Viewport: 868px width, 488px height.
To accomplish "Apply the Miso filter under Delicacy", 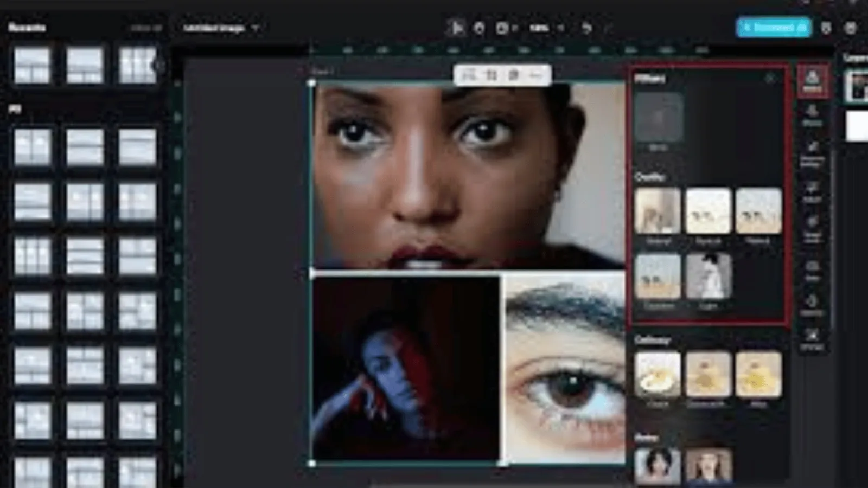I will 758,375.
